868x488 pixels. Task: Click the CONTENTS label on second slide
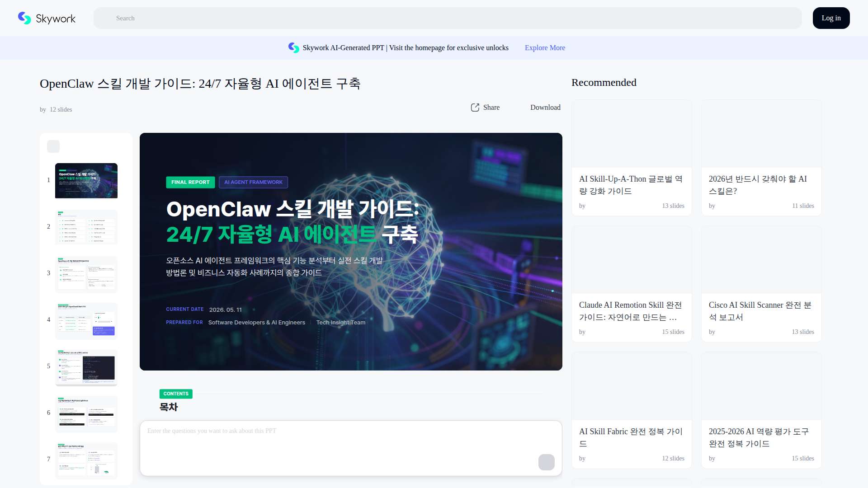(x=176, y=394)
